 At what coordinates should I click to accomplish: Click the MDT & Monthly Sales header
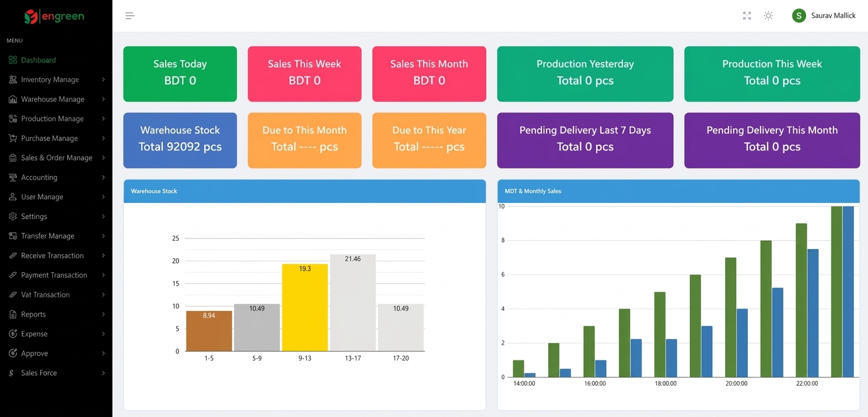[x=678, y=191]
